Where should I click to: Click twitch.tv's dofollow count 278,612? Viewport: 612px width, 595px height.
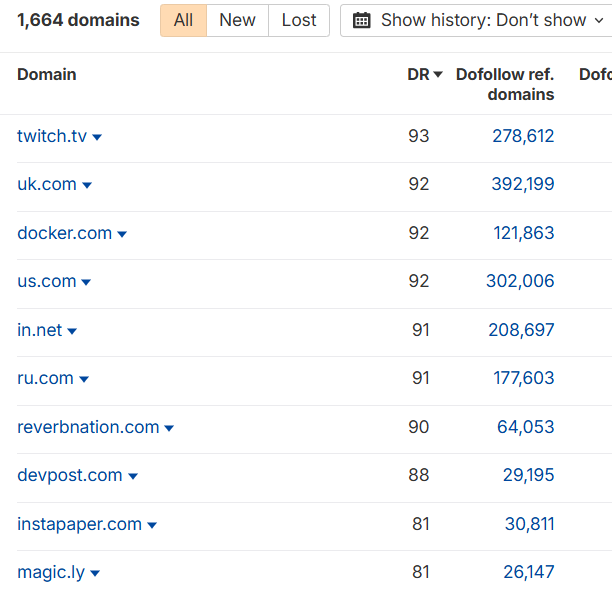click(x=523, y=136)
